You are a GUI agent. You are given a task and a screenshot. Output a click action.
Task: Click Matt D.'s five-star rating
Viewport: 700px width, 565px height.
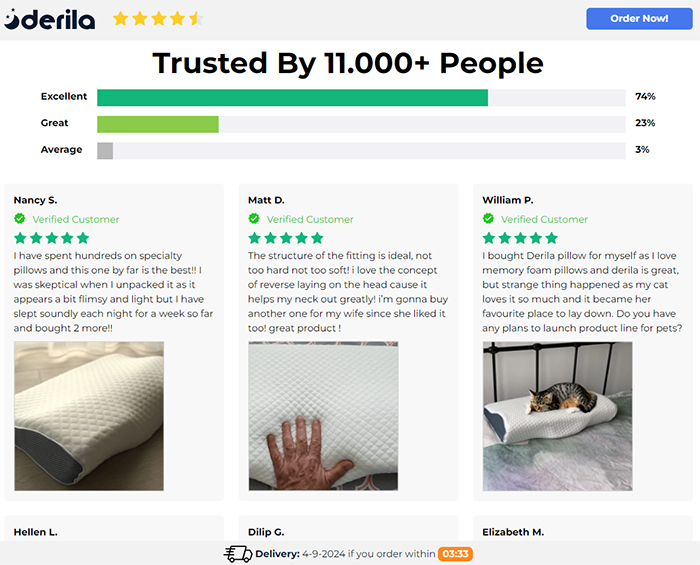pyautogui.click(x=285, y=238)
